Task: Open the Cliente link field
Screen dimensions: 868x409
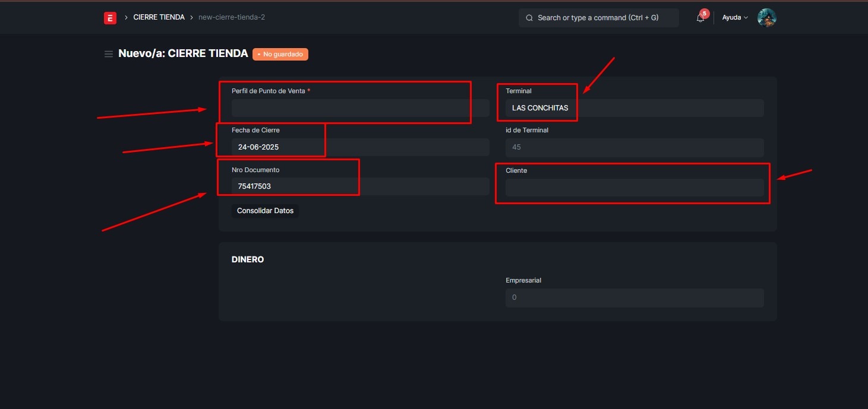Action: point(634,188)
